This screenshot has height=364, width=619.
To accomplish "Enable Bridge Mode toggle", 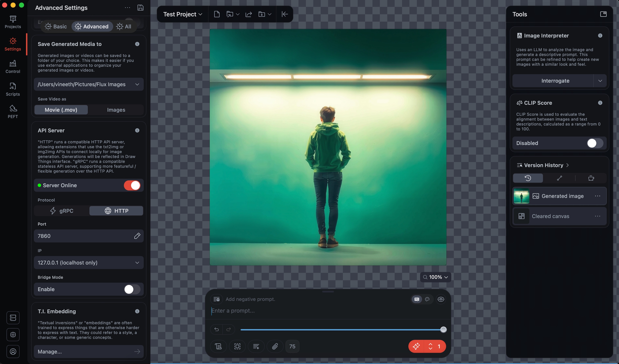I will click(132, 289).
